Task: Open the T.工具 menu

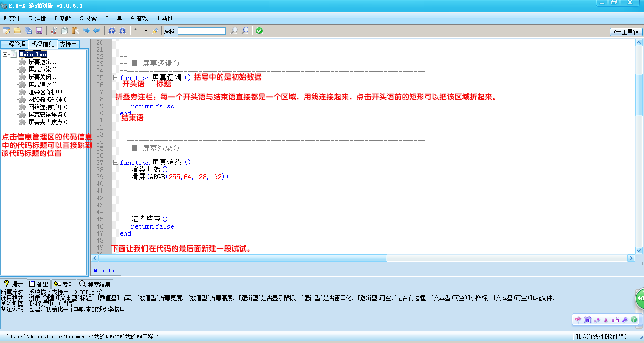Action: (114, 19)
